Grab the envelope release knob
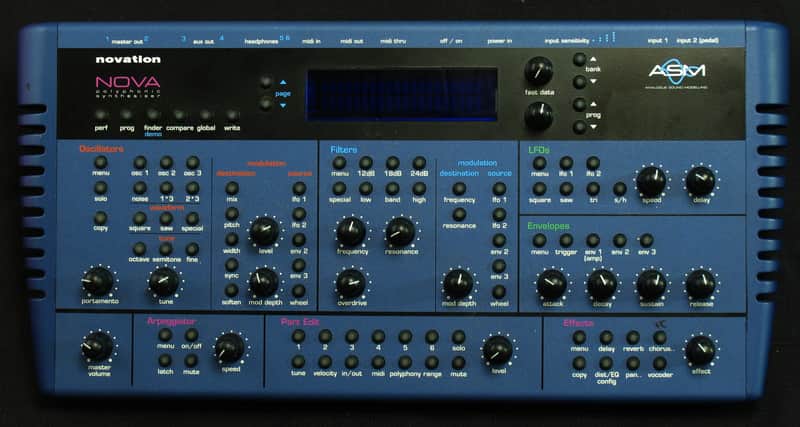 (x=701, y=285)
